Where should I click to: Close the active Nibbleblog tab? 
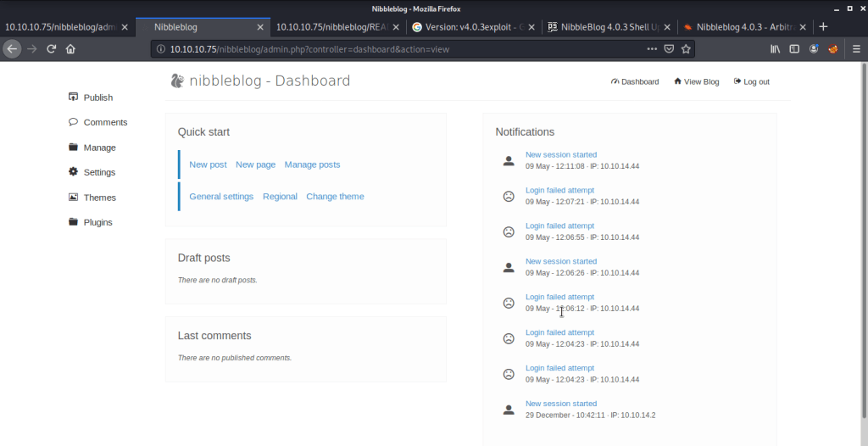(260, 27)
